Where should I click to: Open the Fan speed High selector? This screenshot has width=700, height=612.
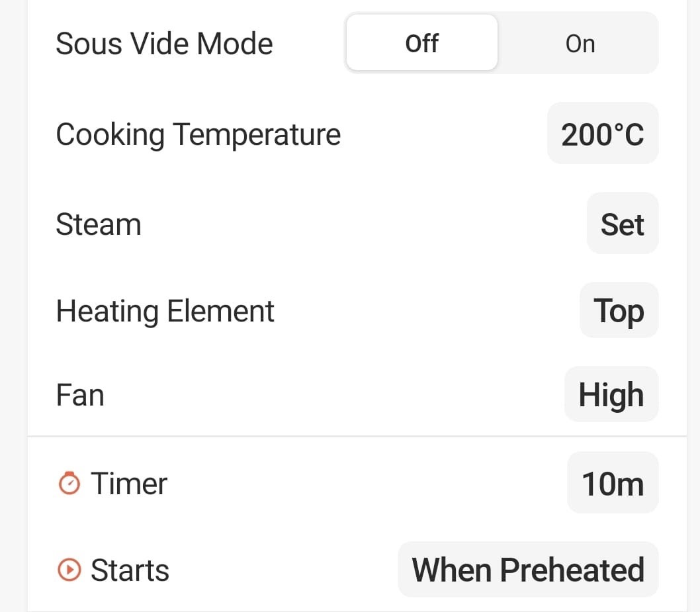[x=611, y=395]
